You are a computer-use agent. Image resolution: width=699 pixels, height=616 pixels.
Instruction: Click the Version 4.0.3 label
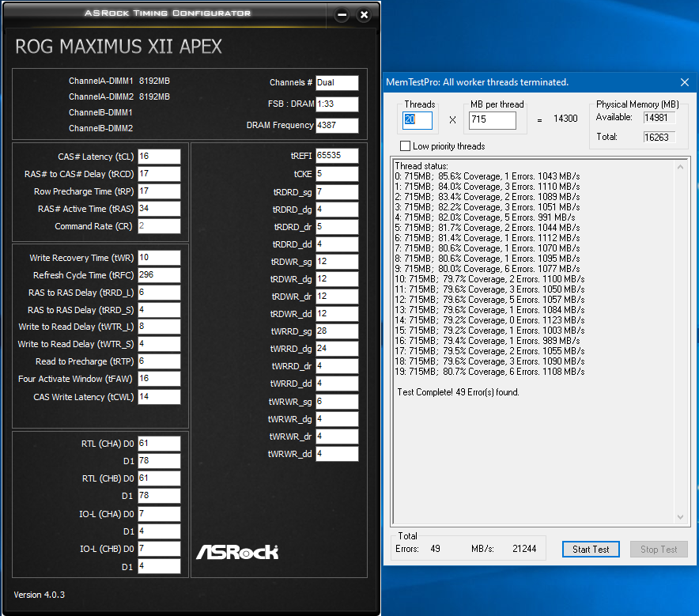[x=40, y=595]
